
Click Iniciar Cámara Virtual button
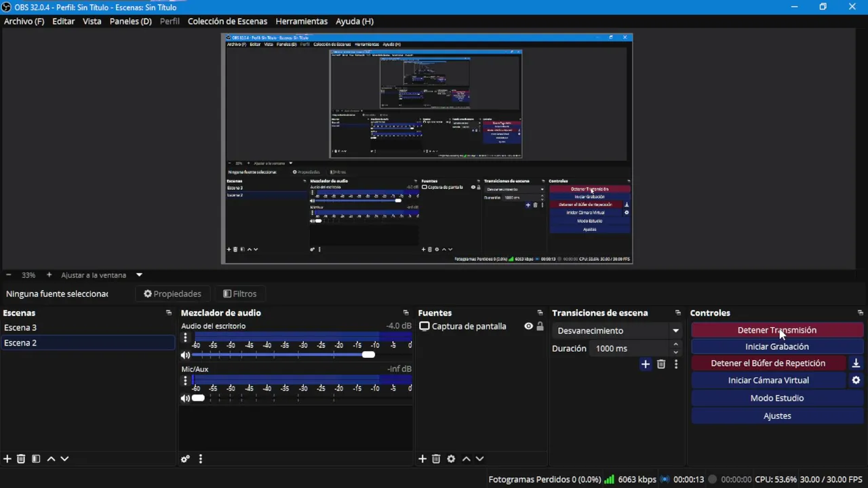tap(768, 380)
